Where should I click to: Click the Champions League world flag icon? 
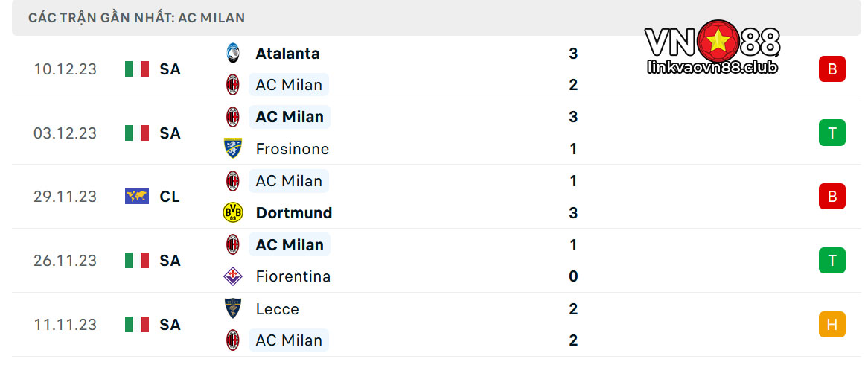tap(137, 197)
